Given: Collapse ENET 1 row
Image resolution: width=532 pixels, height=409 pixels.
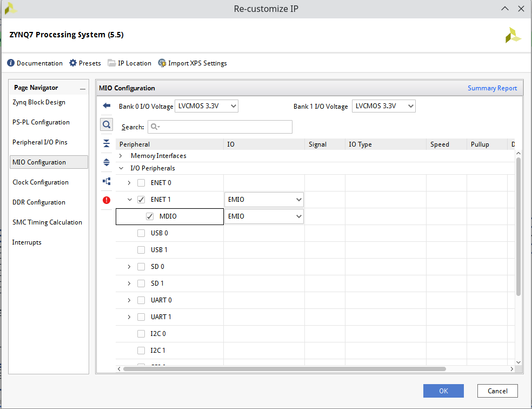Looking at the screenshot, I should [129, 200].
